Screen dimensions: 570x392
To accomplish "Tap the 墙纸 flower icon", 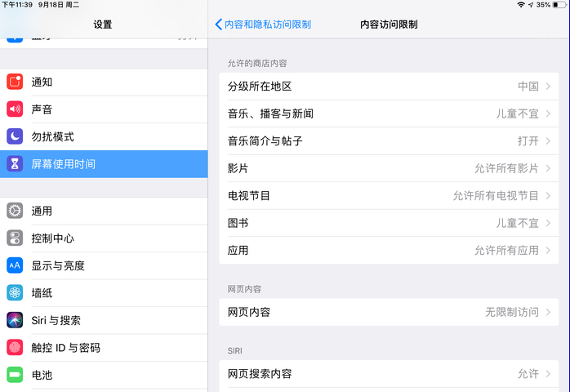I will [x=15, y=292].
